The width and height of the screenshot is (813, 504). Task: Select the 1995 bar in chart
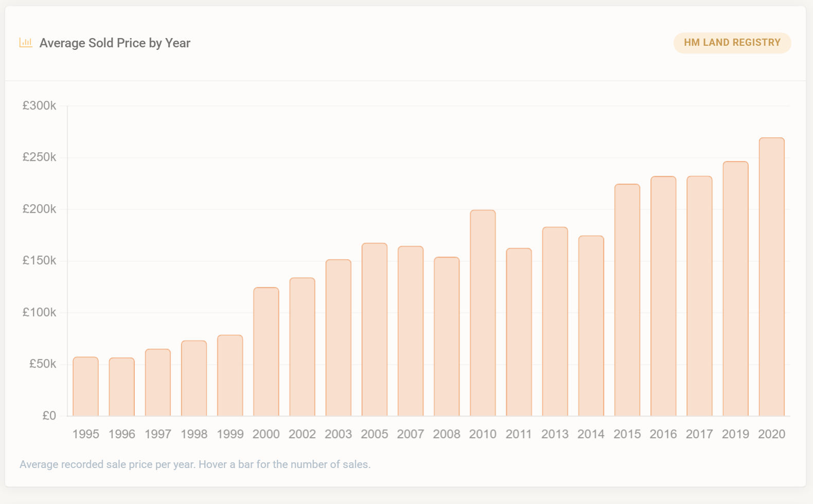point(85,386)
